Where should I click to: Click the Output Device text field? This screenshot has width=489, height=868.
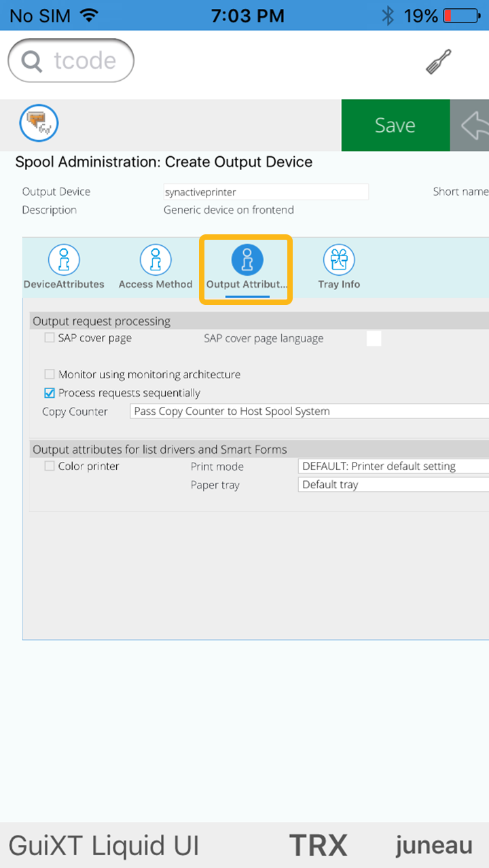pos(266,192)
